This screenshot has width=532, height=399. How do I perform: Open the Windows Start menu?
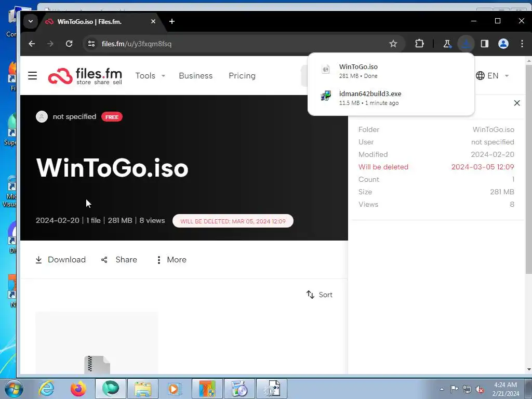(14, 389)
